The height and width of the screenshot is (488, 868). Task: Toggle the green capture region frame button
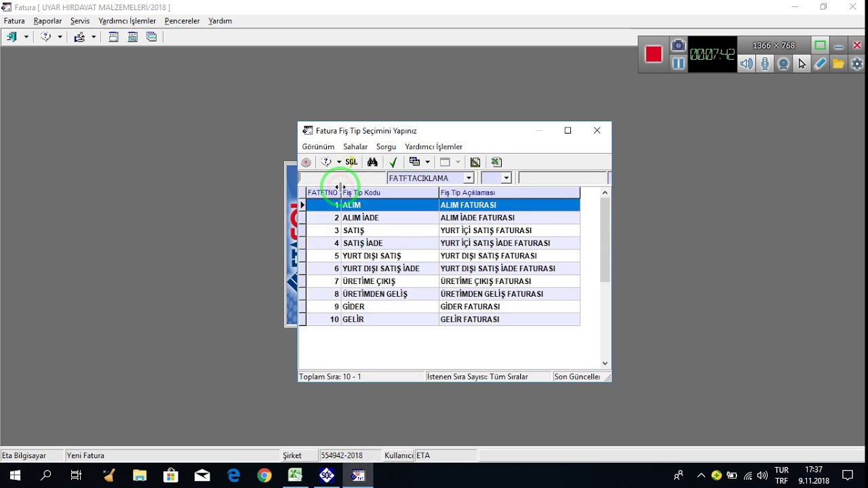(820, 45)
